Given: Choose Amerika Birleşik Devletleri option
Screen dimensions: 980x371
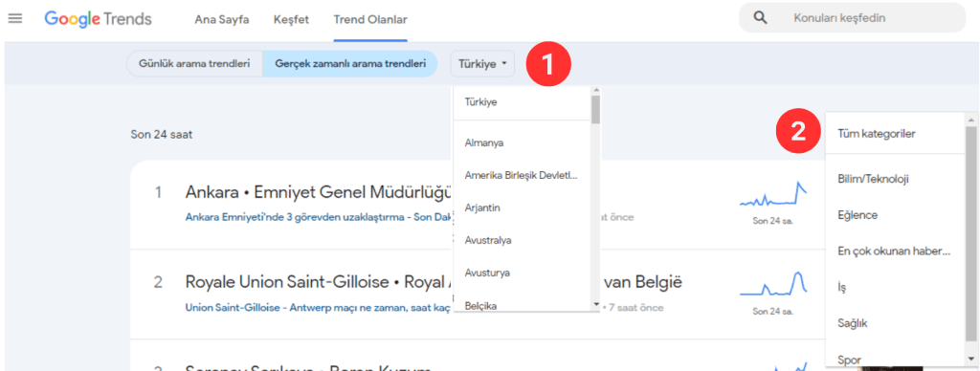Looking at the screenshot, I should pyautogui.click(x=522, y=176).
